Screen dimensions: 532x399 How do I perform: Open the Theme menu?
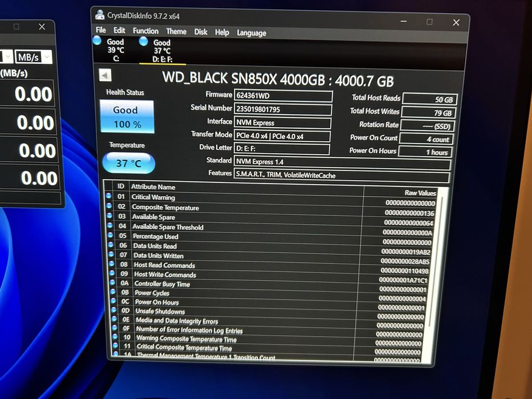coord(176,31)
